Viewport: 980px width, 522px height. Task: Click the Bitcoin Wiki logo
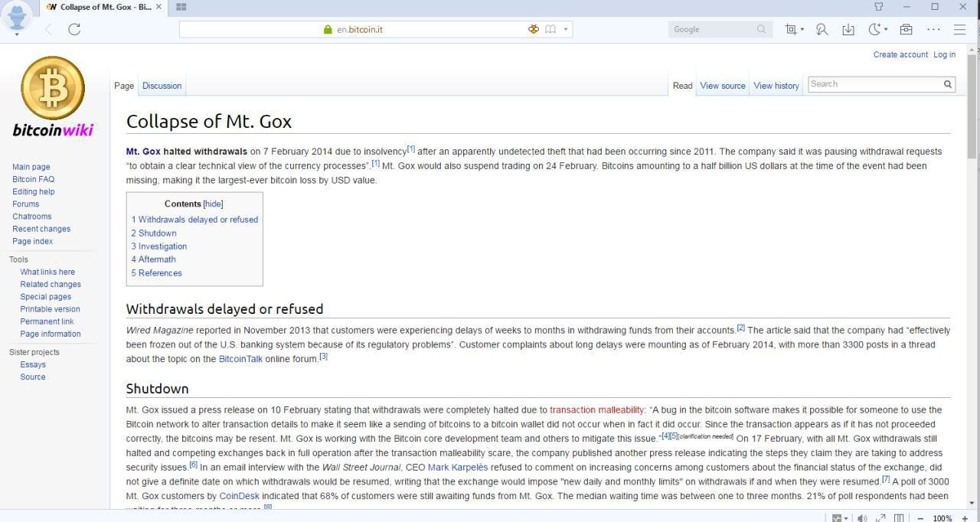point(53,97)
